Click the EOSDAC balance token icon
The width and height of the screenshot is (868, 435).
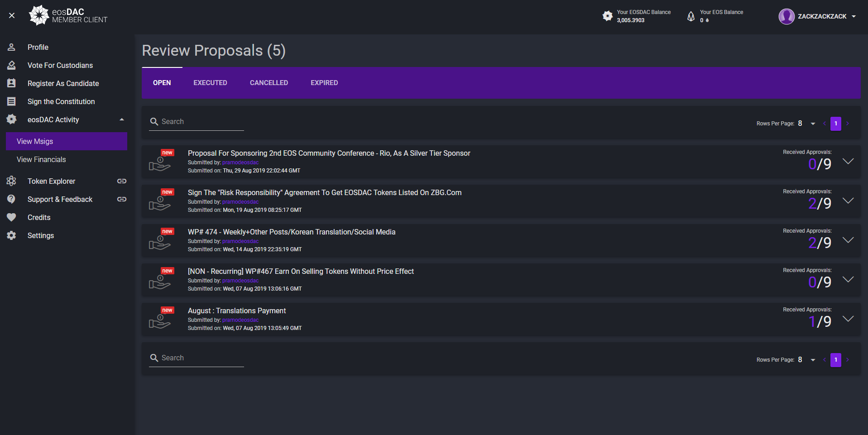click(x=608, y=16)
